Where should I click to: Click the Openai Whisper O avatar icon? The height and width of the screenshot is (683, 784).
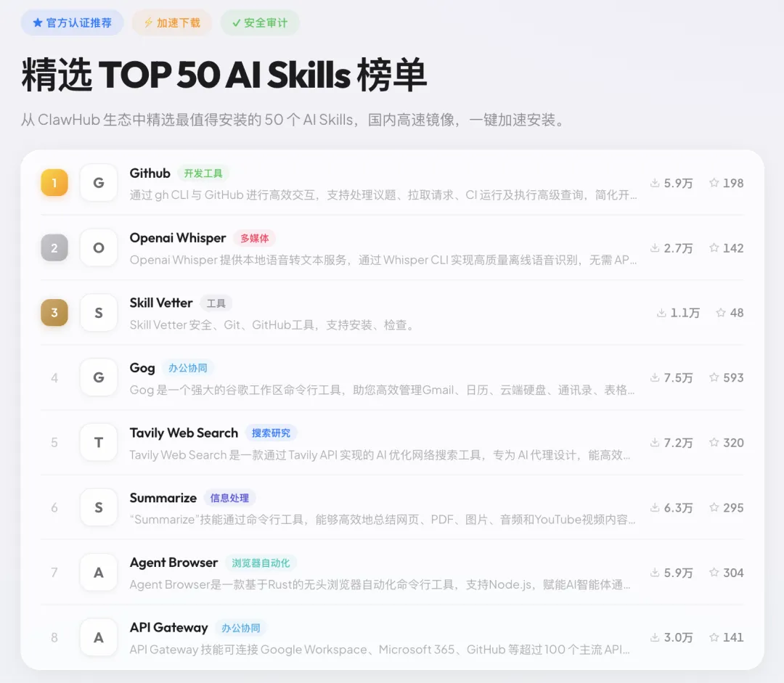[99, 248]
